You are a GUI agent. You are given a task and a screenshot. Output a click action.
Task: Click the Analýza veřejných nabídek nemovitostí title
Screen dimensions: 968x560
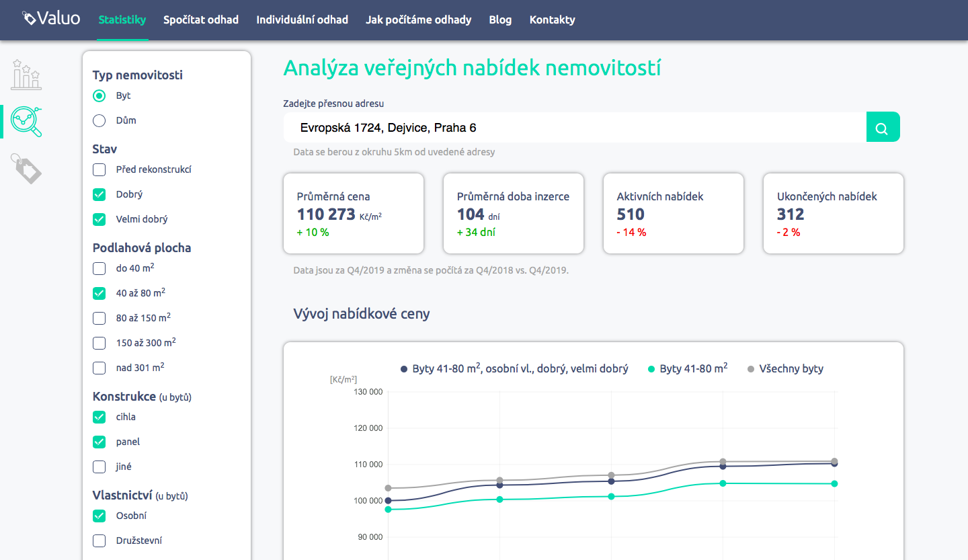click(472, 68)
